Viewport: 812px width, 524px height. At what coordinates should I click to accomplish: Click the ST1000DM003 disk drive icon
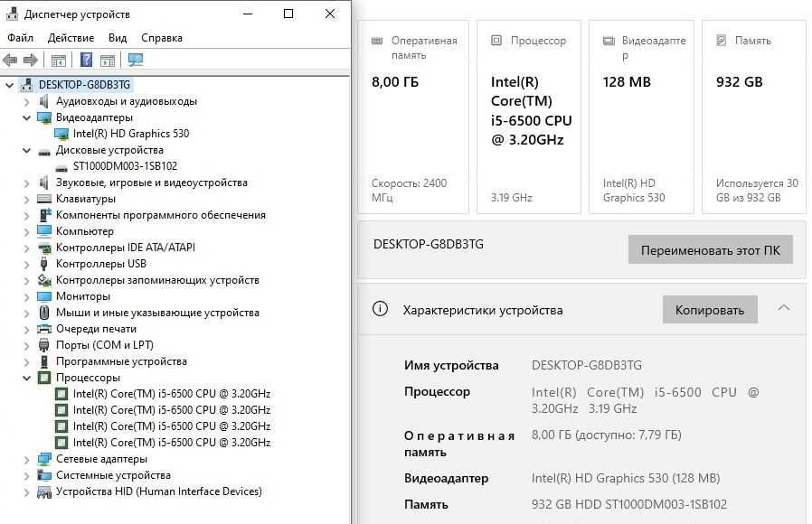pos(61,168)
